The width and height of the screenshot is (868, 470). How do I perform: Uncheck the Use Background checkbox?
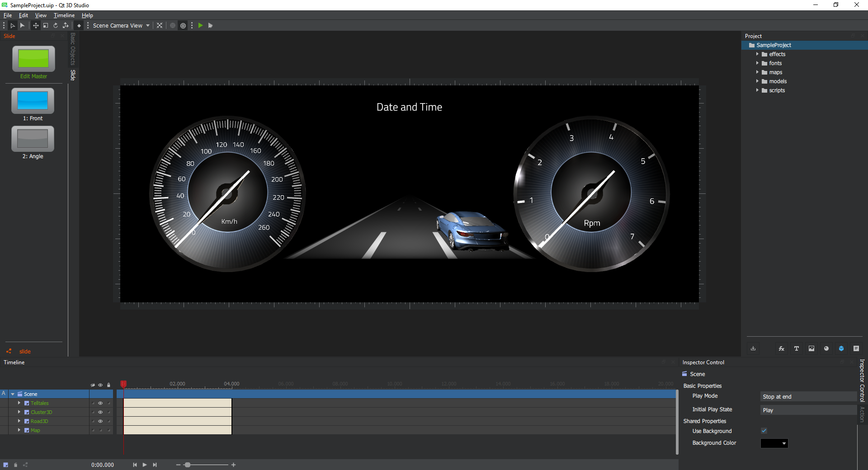[764, 431]
